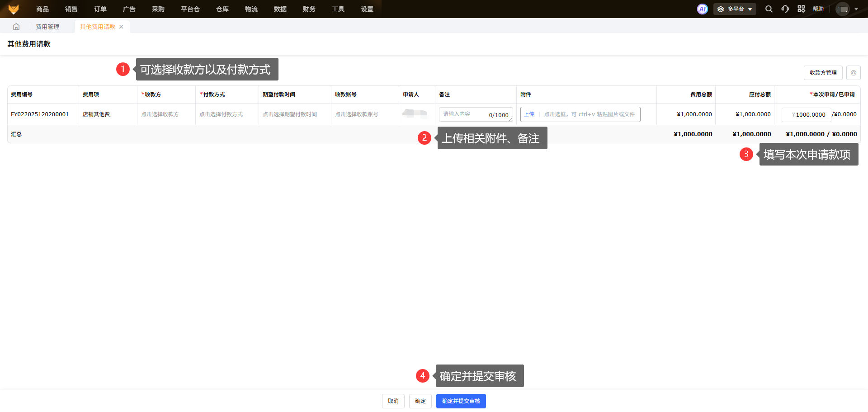Open the 采购 menu
The width and height of the screenshot is (868, 412).
pyautogui.click(x=158, y=9)
